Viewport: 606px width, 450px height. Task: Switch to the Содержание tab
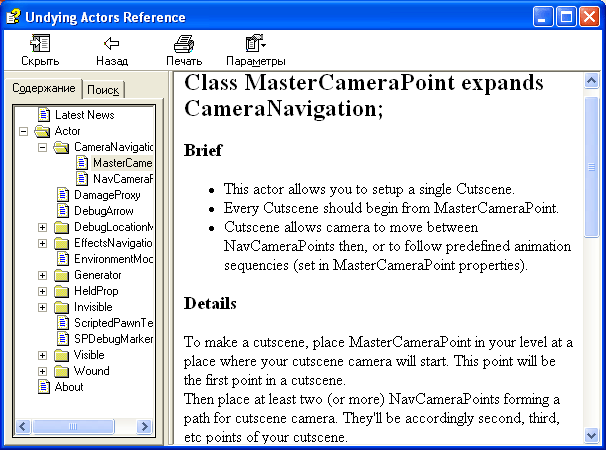pos(44,89)
